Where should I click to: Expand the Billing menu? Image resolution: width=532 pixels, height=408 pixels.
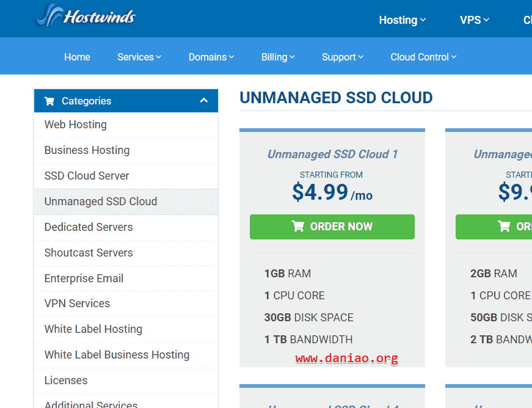point(278,57)
